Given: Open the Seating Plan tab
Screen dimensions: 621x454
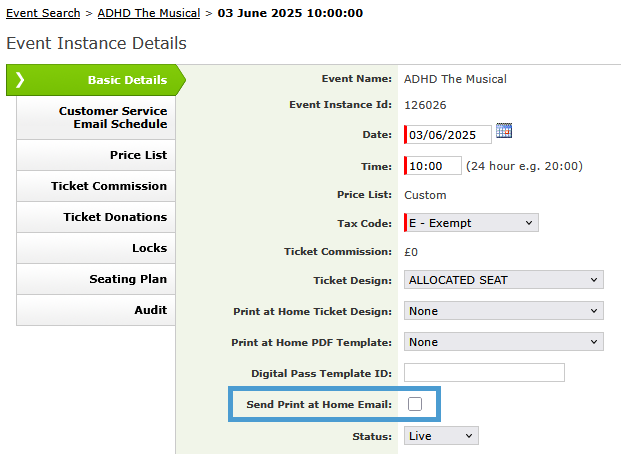Looking at the screenshot, I should click(128, 279).
